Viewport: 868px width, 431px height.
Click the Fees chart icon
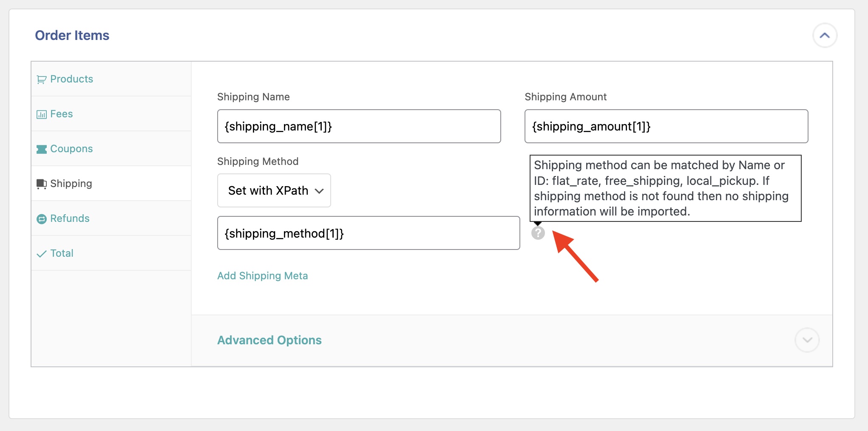coord(41,114)
